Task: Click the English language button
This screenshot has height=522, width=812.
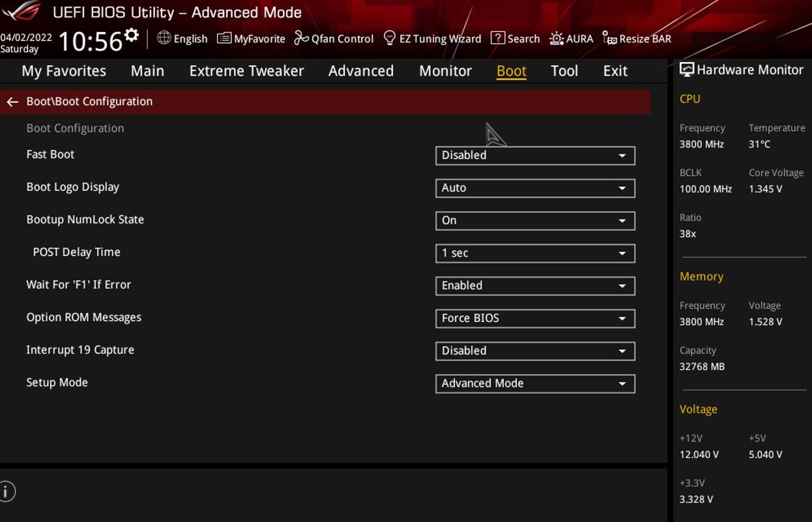Action: (191, 38)
